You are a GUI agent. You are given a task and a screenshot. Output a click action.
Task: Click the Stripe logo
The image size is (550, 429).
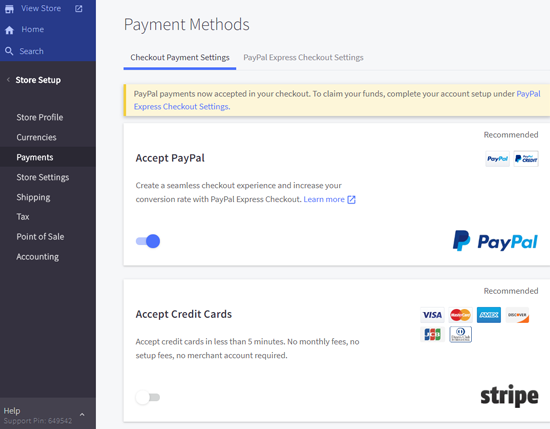pyautogui.click(x=509, y=396)
